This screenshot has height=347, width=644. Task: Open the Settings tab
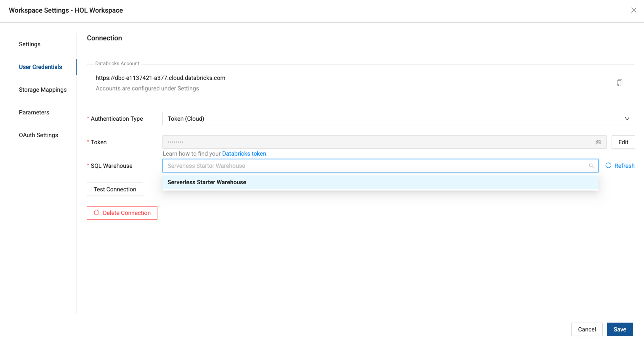(29, 44)
